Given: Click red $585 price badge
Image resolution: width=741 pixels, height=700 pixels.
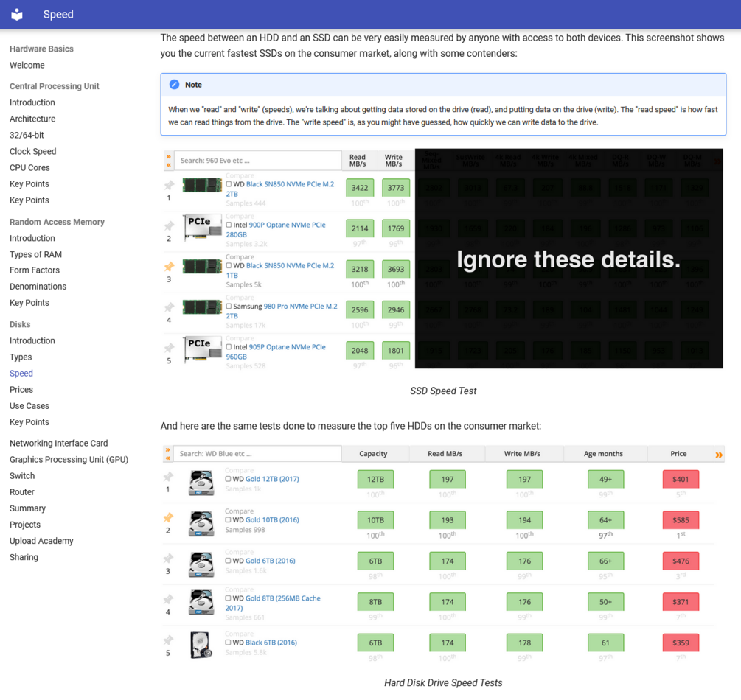Looking at the screenshot, I should click(x=681, y=520).
